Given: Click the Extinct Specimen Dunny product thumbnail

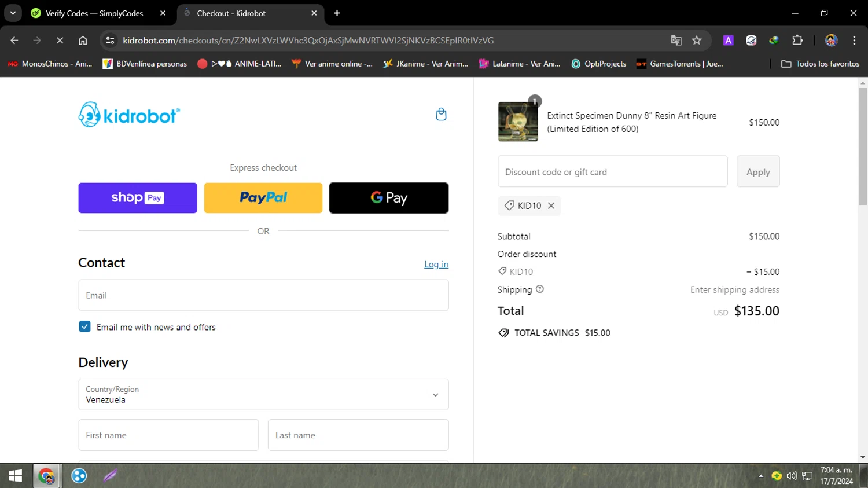Looking at the screenshot, I should pos(518,122).
